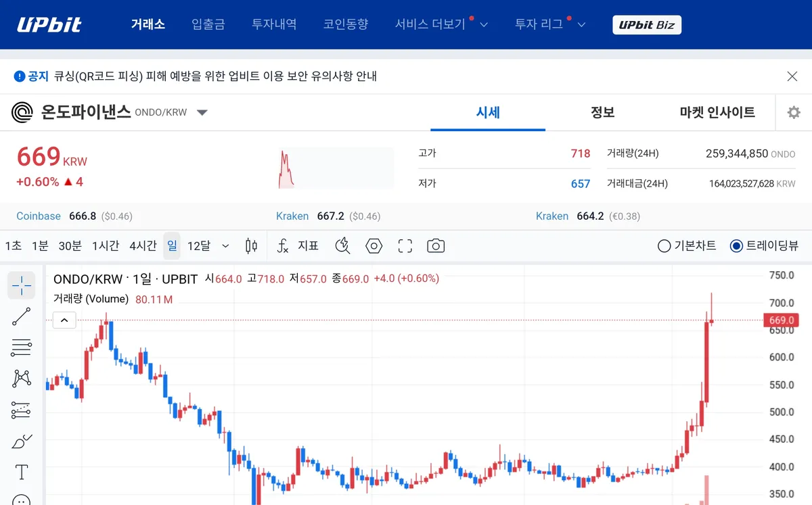Screen dimensions: 812x505
Task: Toggle fullscreen chart mode icon
Action: point(405,245)
